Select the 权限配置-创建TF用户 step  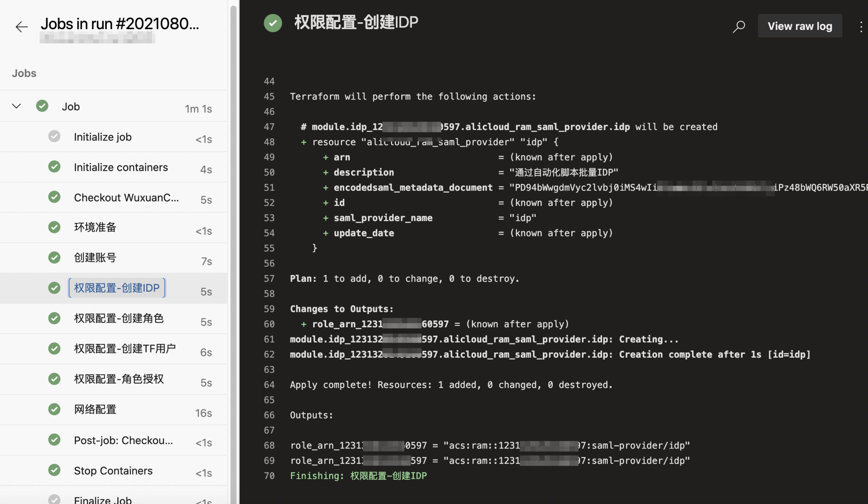[x=125, y=349]
